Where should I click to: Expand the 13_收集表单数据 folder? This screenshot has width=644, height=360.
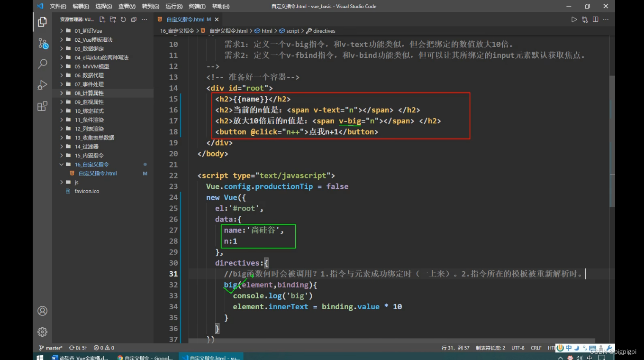(103, 138)
